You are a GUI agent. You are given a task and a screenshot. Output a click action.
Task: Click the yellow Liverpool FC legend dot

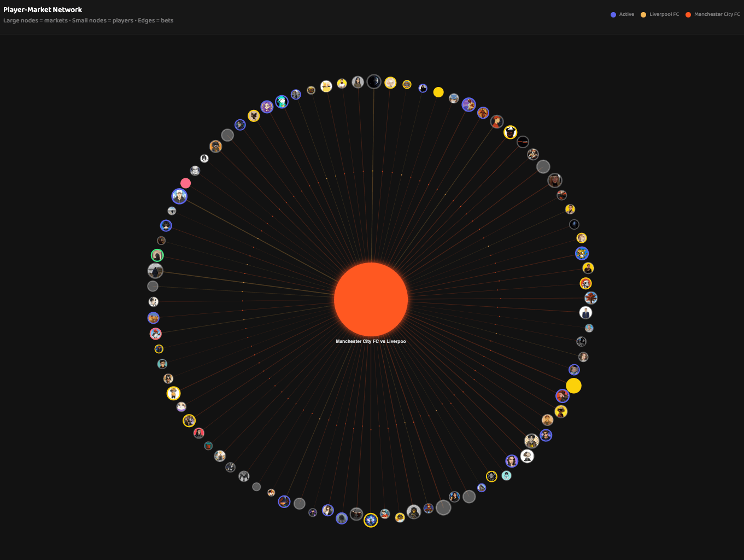(643, 15)
